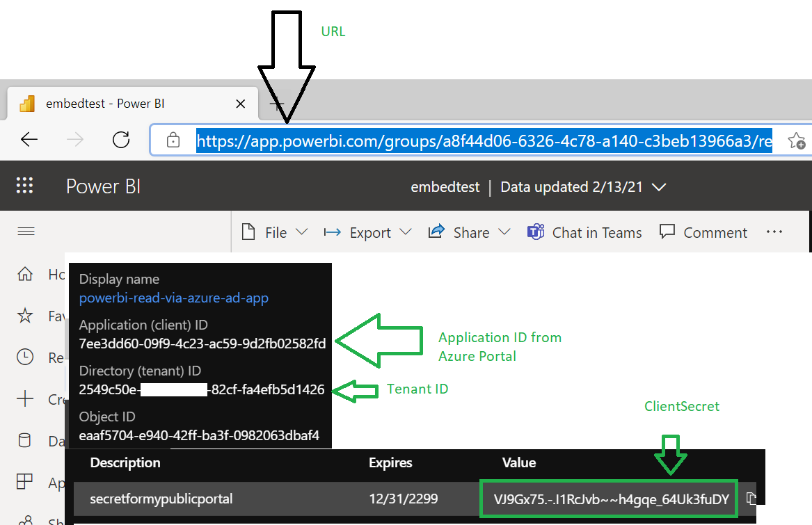Close the embedtest - Power BI tab
Screen dimensions: 812x525
pyautogui.click(x=240, y=104)
